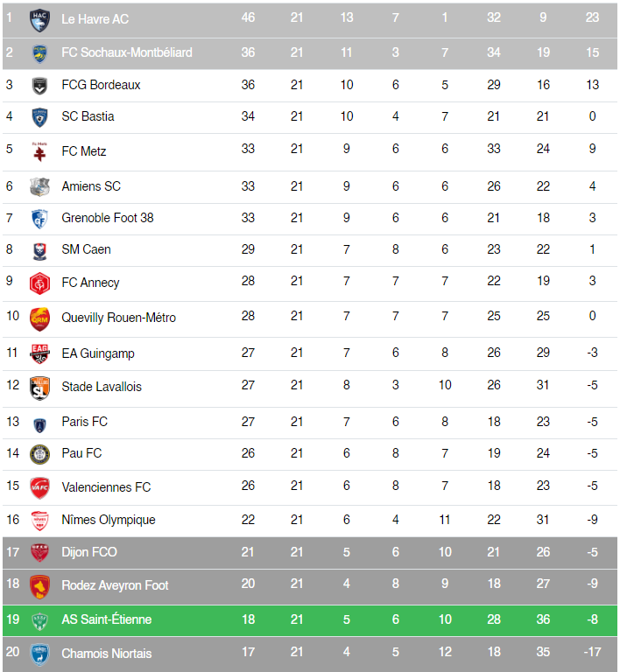Click the Le Havre AC club crest
The width and height of the screenshot is (620, 672).
pos(39,20)
